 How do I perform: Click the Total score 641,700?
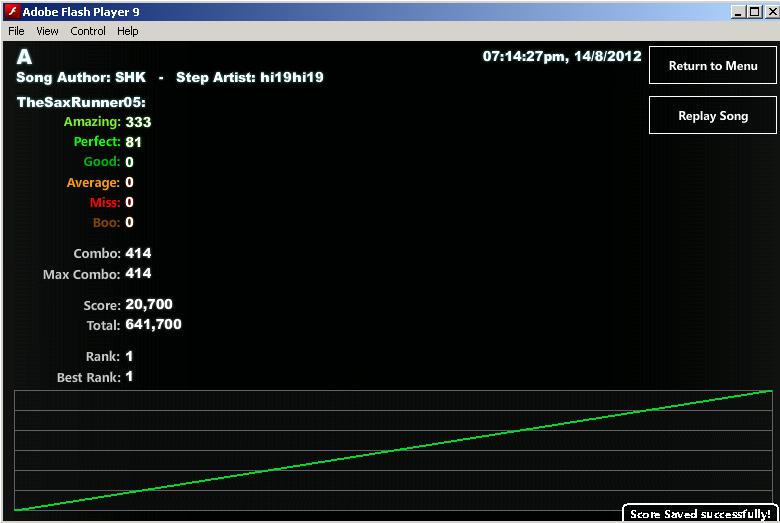coord(153,324)
